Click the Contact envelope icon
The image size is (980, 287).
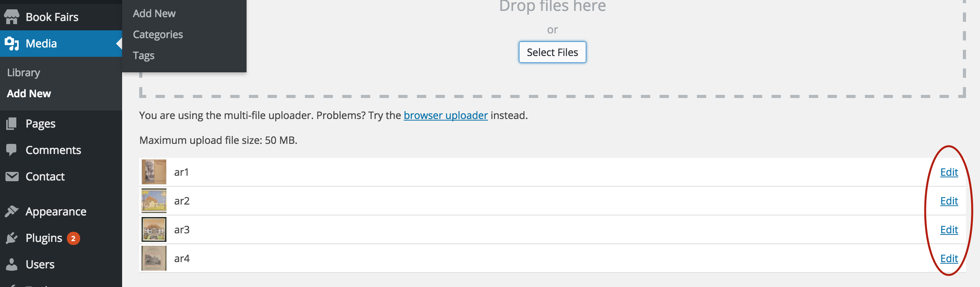[12, 177]
